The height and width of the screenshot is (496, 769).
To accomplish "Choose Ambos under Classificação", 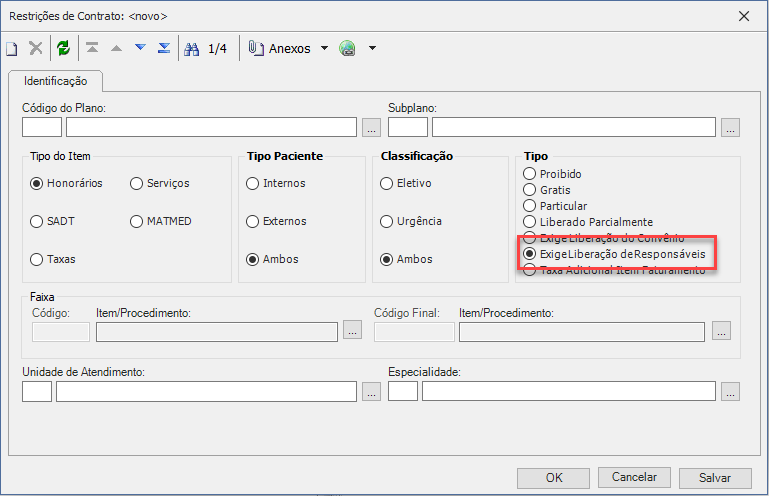I will point(406,259).
